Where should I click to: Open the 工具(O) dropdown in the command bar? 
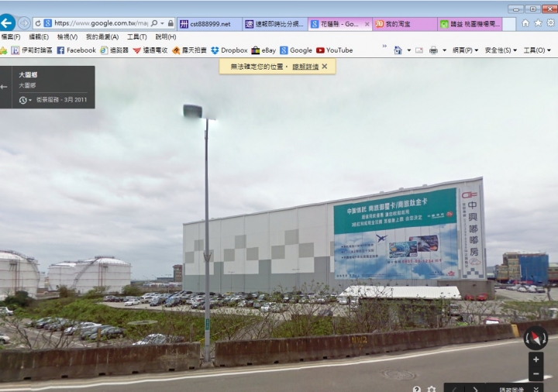pyautogui.click(x=537, y=50)
